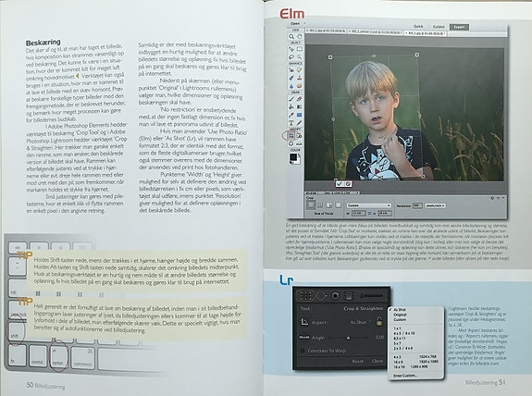
Task: Select the Type tool (T) in toolbox
Action: [291, 123]
